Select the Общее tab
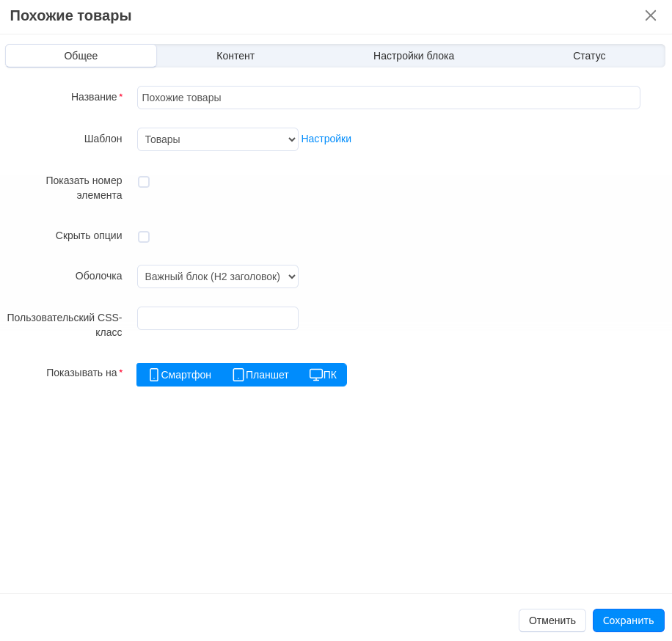The height and width of the screenshot is (641, 672). pyautogui.click(x=81, y=56)
